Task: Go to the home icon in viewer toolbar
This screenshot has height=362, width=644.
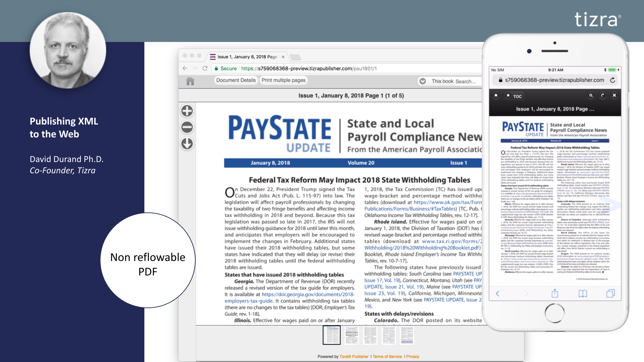Action: (190, 81)
